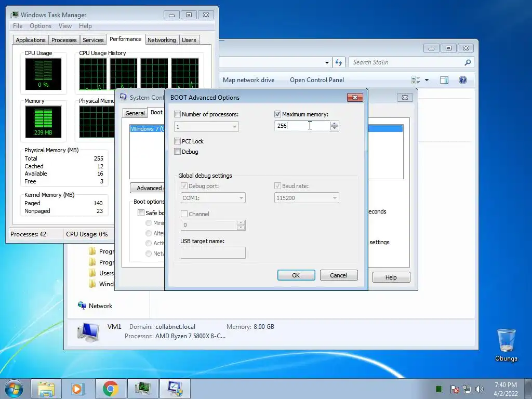Select the Users folder in Explorer tree

click(101, 273)
